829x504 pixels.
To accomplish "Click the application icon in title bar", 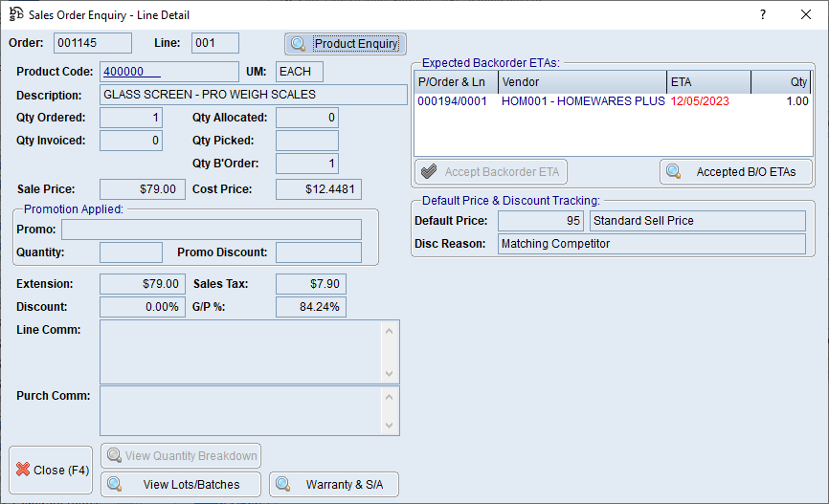I will tap(16, 15).
